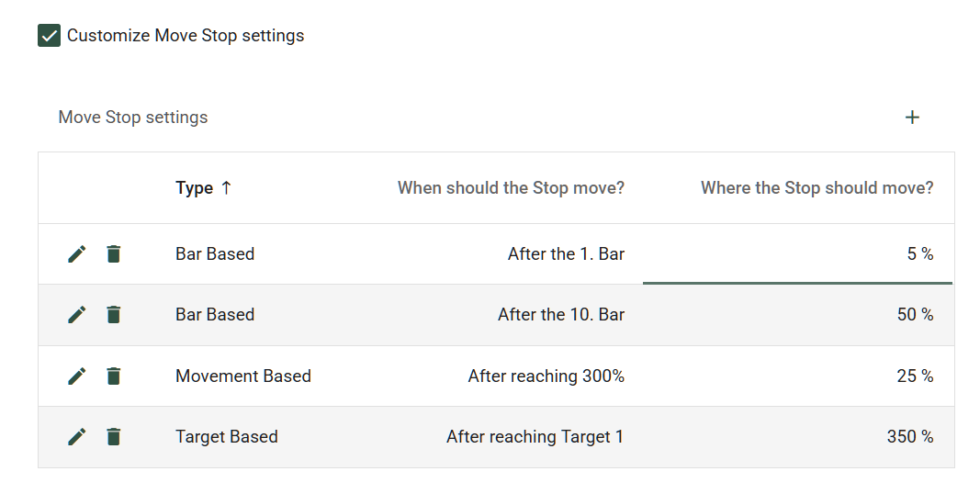
Task: Delete the Movement Based stop row
Action: [113, 376]
